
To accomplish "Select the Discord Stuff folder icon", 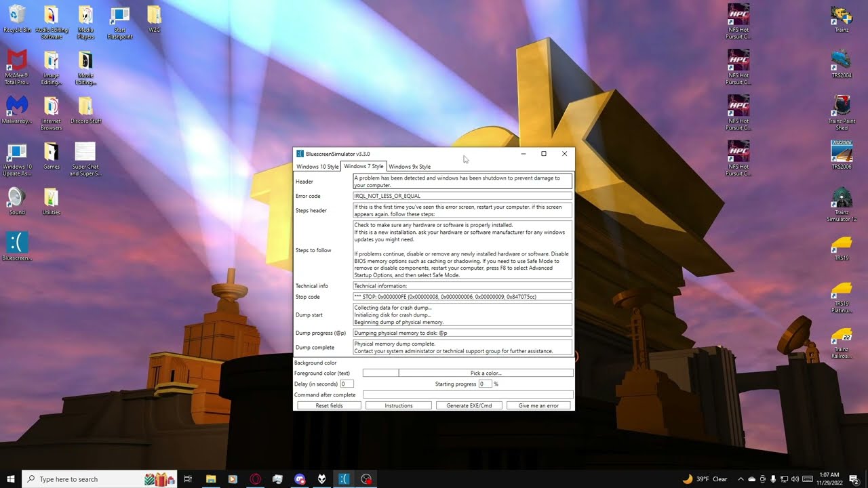I will (85, 110).
